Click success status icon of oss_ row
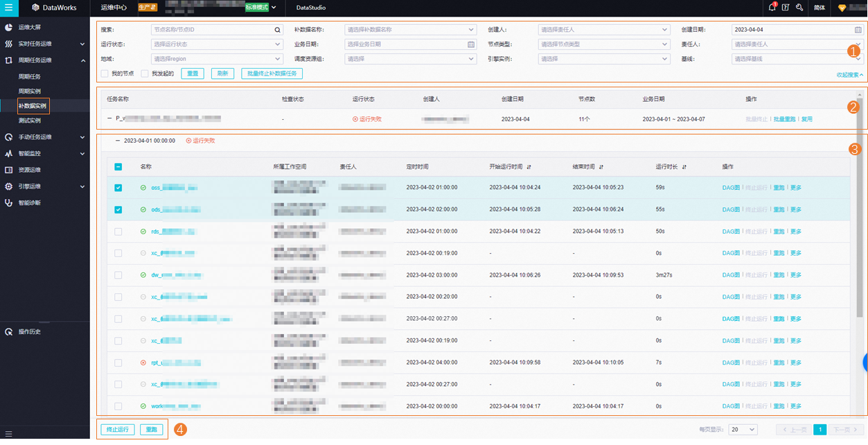 tap(143, 188)
